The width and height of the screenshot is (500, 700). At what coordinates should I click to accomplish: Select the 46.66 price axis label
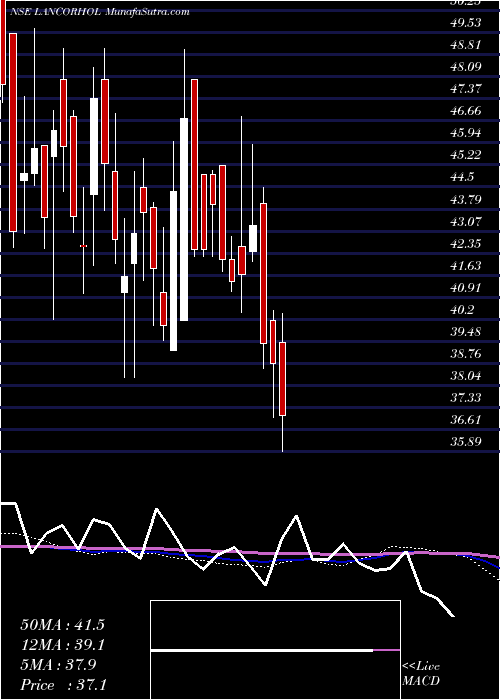(x=467, y=111)
